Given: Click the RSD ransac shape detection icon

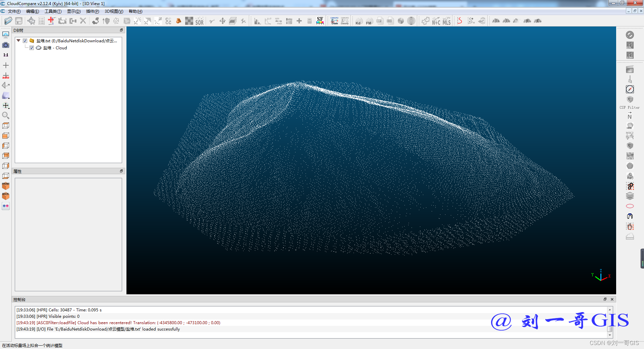Looking at the screenshot, I should (630, 176).
